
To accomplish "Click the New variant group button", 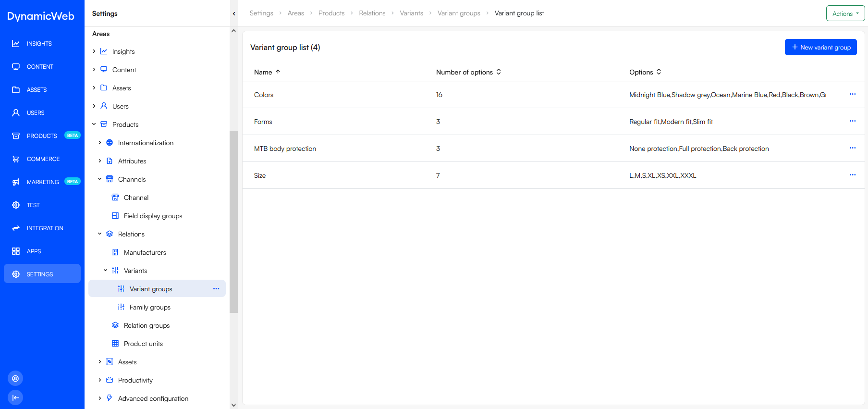I will [820, 47].
